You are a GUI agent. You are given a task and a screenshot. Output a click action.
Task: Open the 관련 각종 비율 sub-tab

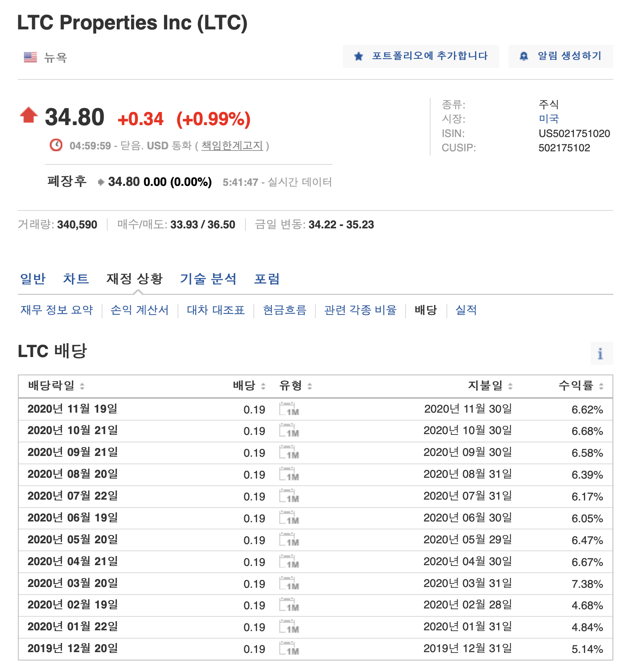360,310
